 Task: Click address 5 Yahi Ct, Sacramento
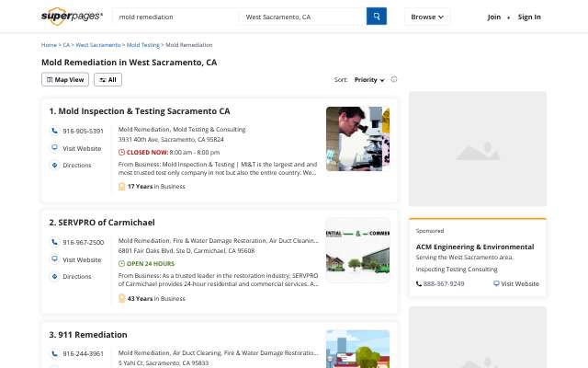pos(164,362)
